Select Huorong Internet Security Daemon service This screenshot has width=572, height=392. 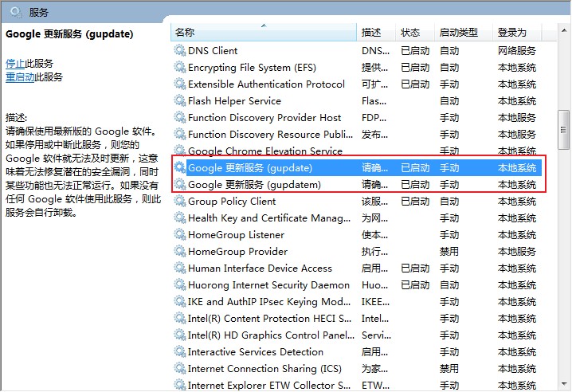(x=268, y=285)
